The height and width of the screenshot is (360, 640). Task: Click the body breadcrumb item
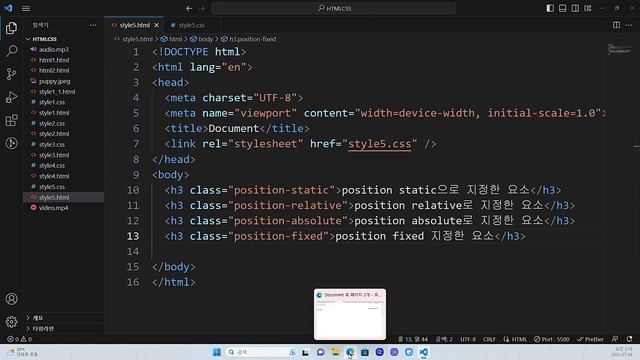pyautogui.click(x=202, y=39)
